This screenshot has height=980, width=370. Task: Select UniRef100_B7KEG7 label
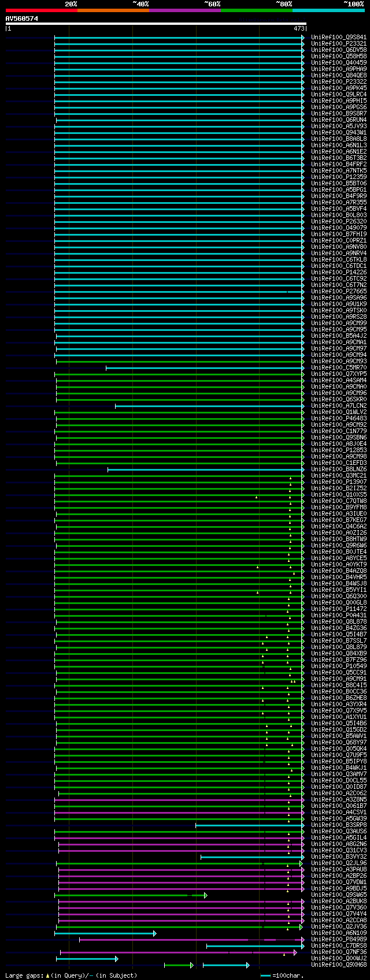(x=339, y=520)
